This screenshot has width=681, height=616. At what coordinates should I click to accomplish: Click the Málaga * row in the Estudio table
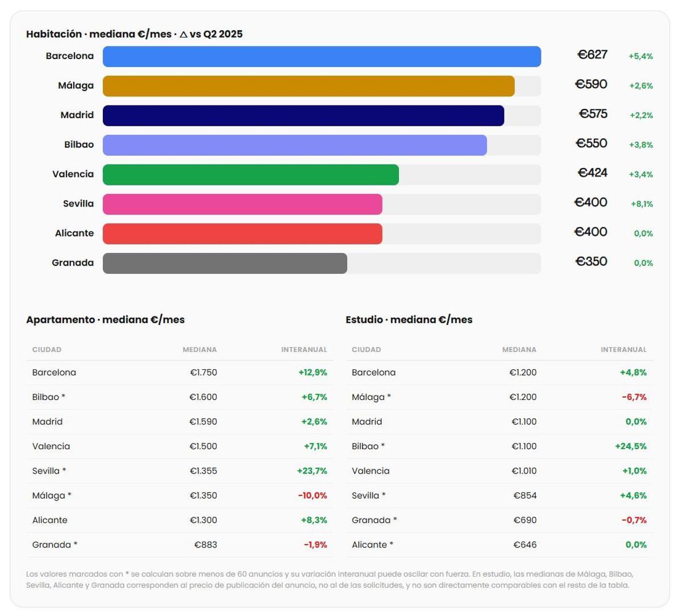[499, 397]
